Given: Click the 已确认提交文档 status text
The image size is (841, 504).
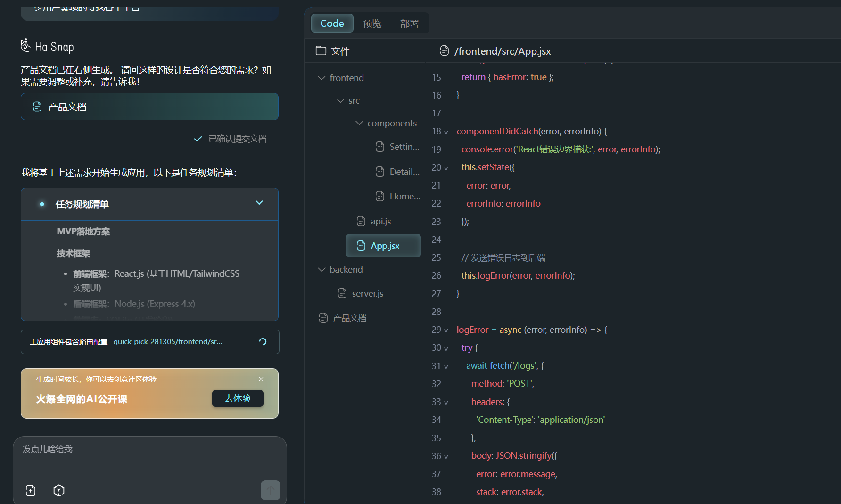Looking at the screenshot, I should coord(238,139).
